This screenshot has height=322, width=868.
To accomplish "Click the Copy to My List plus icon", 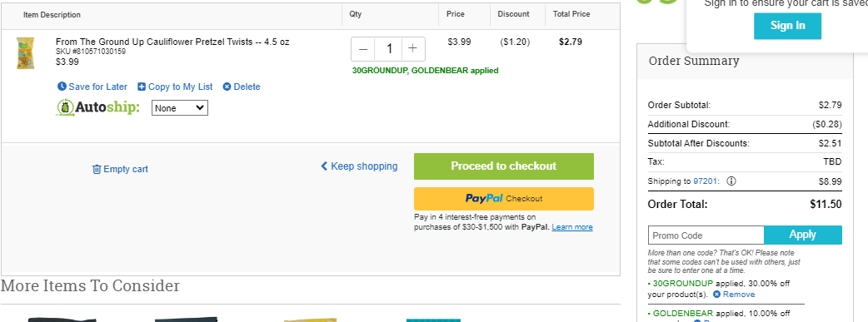I will [142, 87].
